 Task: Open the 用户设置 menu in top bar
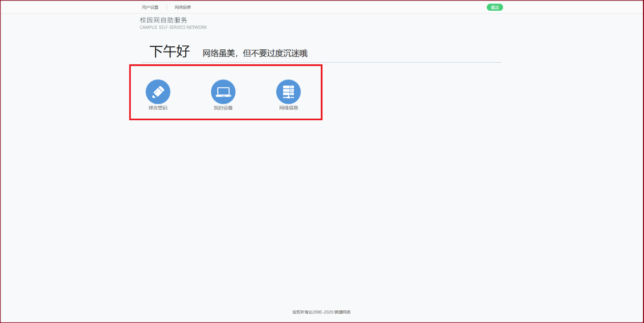coord(150,7)
